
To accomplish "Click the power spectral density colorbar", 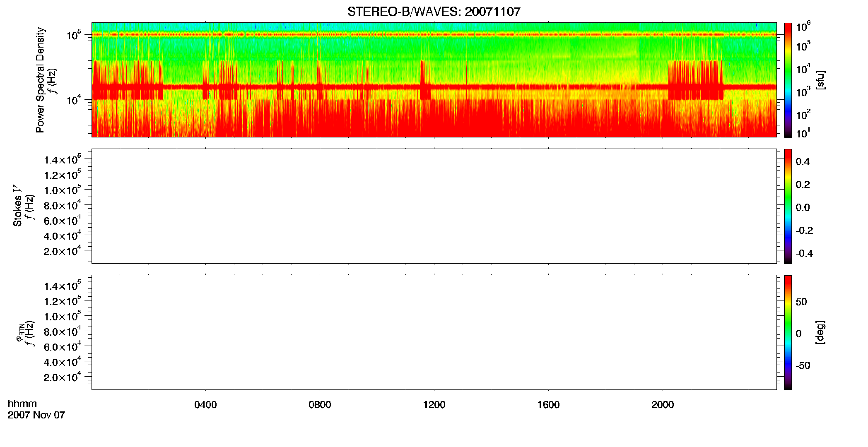I will [x=788, y=80].
